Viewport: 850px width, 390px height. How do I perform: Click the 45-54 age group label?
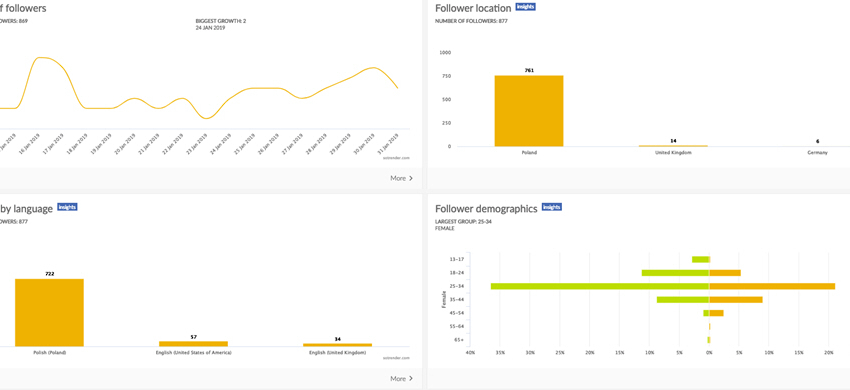coord(457,313)
